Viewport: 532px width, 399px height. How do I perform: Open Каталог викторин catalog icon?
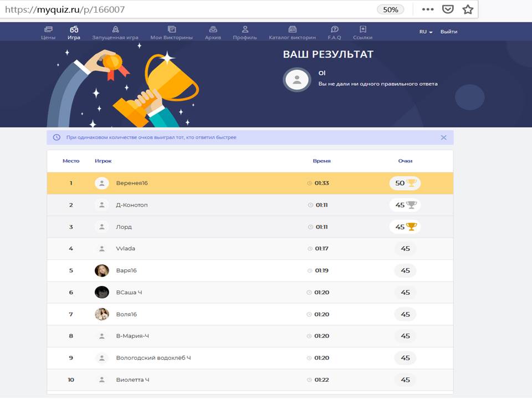click(292, 29)
